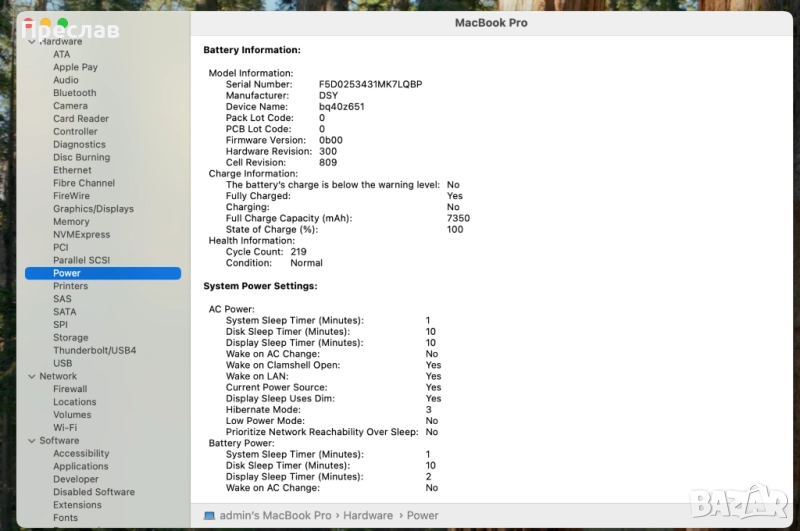Open the Wi-Fi network entry
800x531 pixels.
point(65,428)
